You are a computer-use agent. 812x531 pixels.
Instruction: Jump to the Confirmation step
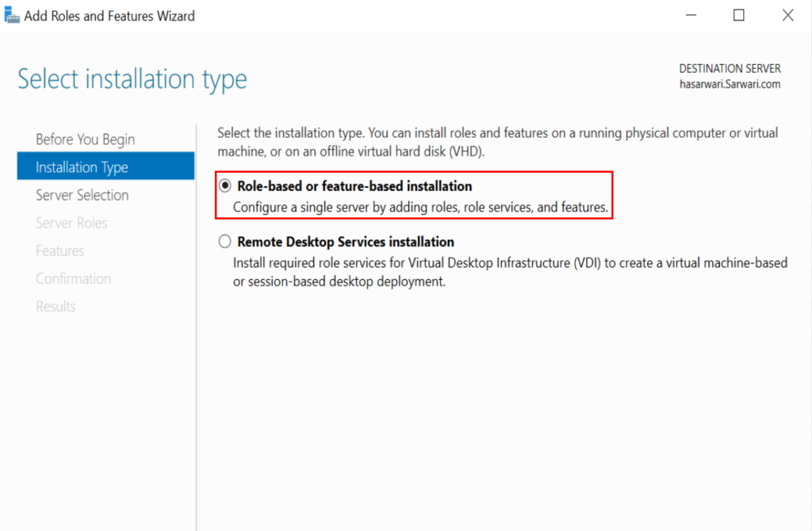pos(73,278)
